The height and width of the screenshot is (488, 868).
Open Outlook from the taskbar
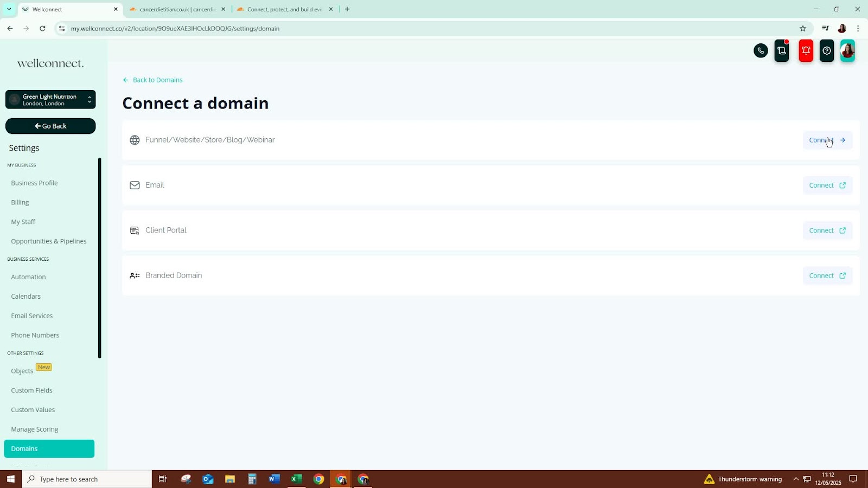pyautogui.click(x=208, y=479)
